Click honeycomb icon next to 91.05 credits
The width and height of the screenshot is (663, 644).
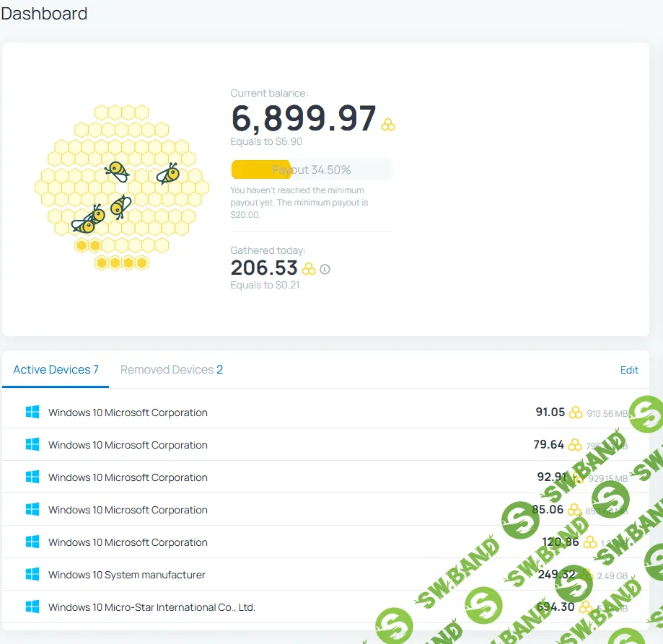(x=576, y=413)
